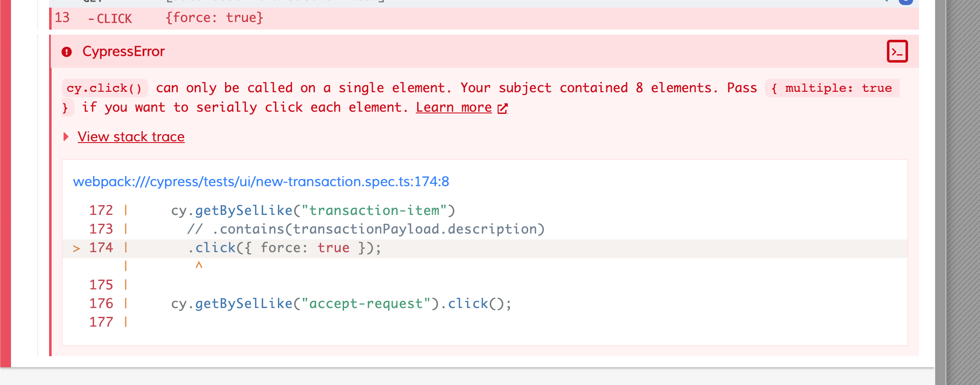Image resolution: width=980 pixels, height=385 pixels.
Task: Click the external link icon beside Learn more
Action: click(x=502, y=109)
